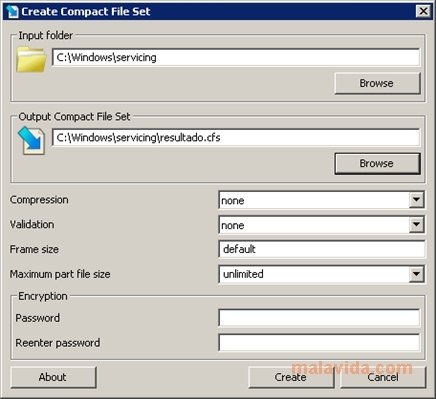Click the output path field containing resultado.cfs
The image size is (436, 399).
(236, 137)
